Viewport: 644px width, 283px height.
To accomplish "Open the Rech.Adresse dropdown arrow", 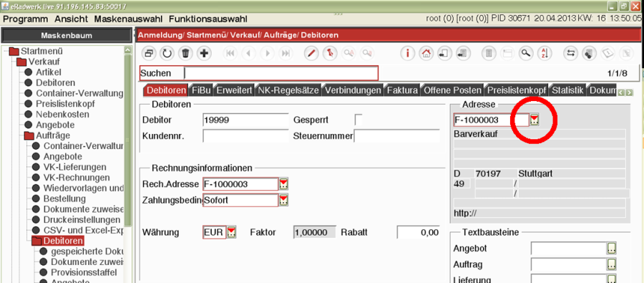I will [x=283, y=184].
